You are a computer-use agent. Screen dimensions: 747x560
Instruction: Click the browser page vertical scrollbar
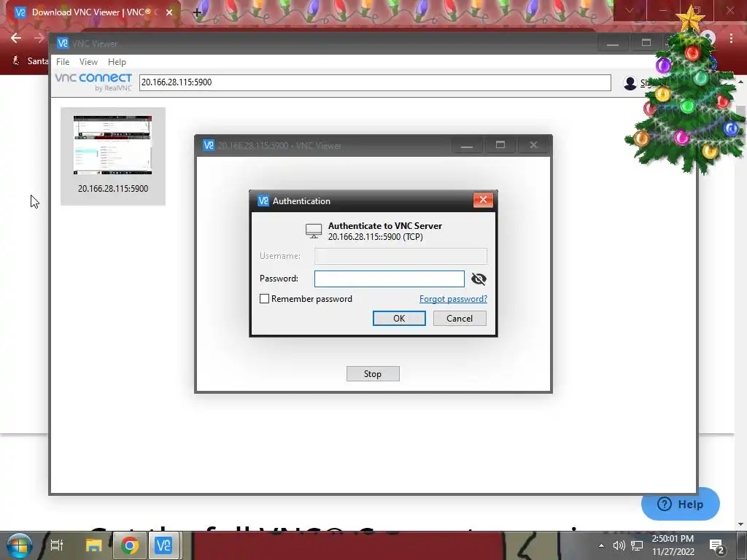741,301
